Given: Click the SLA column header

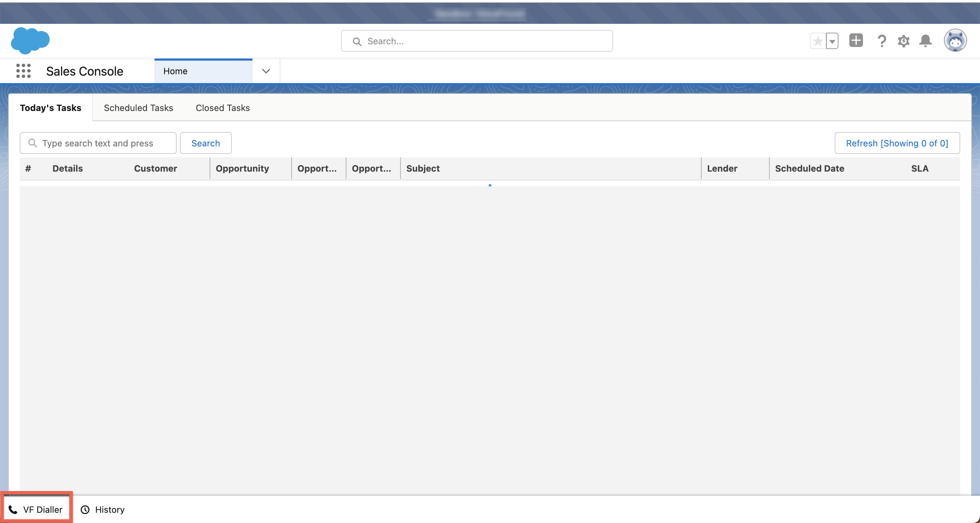Looking at the screenshot, I should click(919, 168).
